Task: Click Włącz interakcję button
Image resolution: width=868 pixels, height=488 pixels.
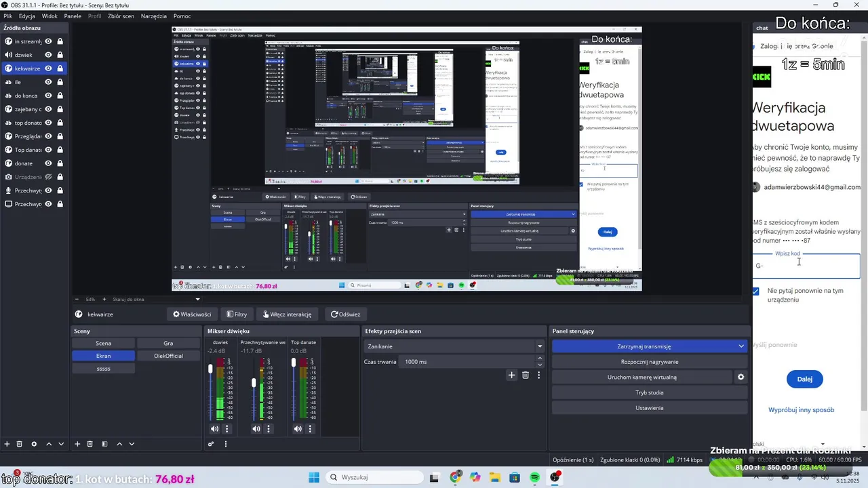Action: (x=286, y=314)
